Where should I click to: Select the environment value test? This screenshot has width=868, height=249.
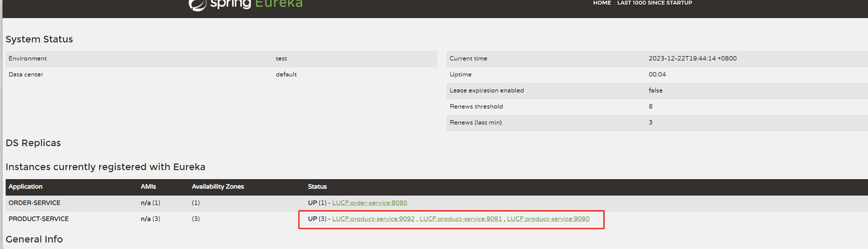281,58
